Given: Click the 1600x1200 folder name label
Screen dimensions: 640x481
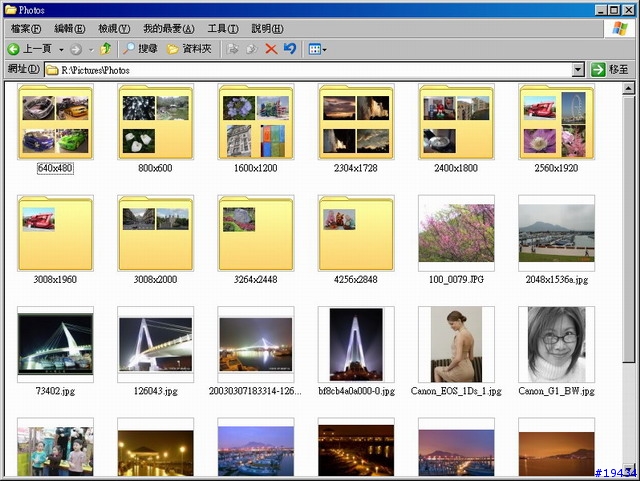Looking at the screenshot, I should [256, 168].
